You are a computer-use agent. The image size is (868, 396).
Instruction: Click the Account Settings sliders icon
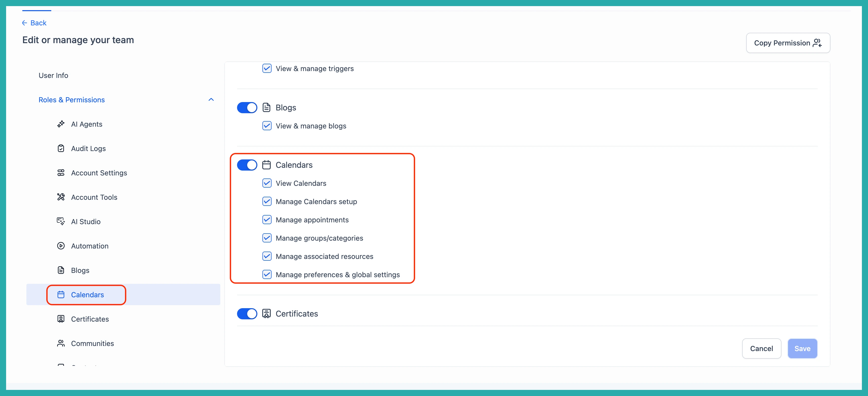pyautogui.click(x=61, y=173)
